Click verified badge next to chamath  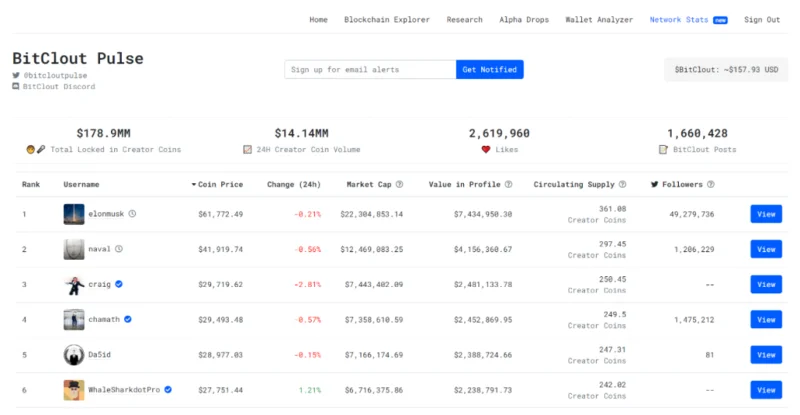pyautogui.click(x=128, y=320)
